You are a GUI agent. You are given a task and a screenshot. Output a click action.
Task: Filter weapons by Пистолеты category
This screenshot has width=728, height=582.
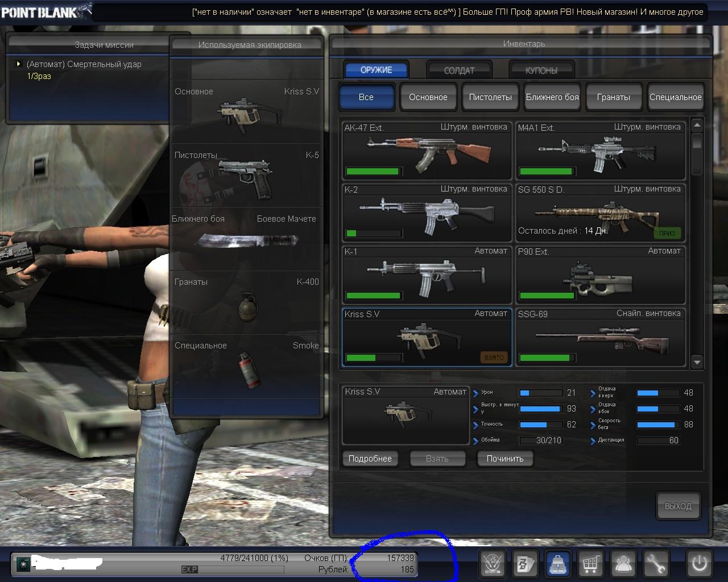(x=490, y=97)
